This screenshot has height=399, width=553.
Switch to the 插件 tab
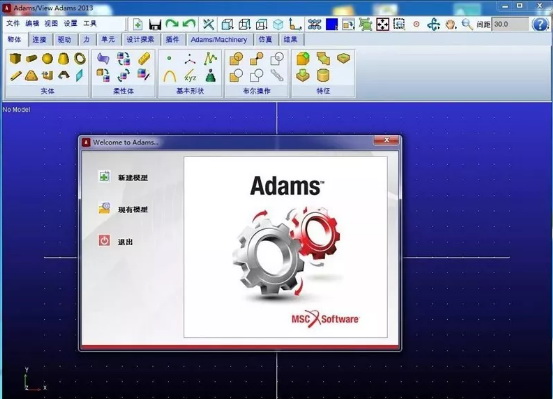(172, 40)
